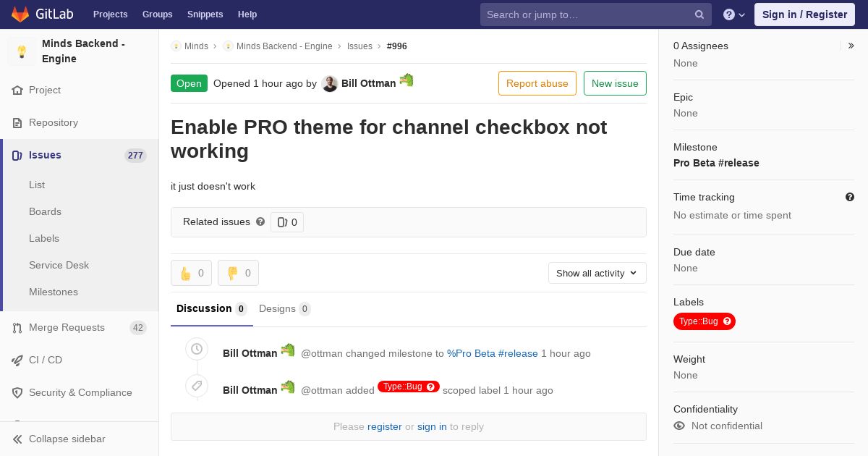Viewport: 868px width, 456px height.
Task: Open the help question-mark menu icon
Action: (729, 14)
